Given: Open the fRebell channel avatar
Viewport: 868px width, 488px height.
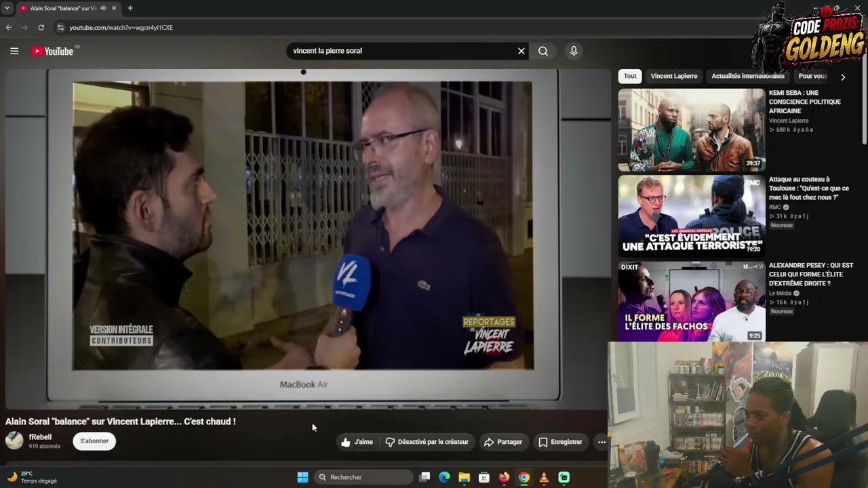Looking at the screenshot, I should coord(14,441).
